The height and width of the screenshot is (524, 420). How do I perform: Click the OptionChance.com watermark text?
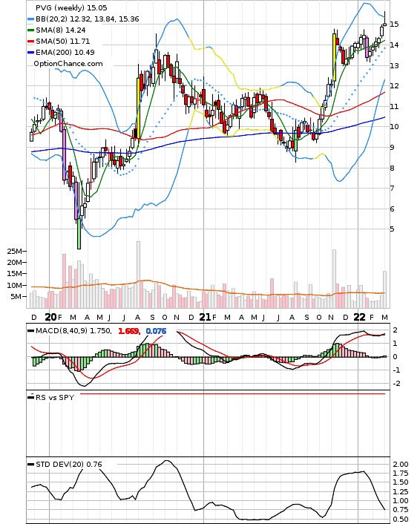68,64
